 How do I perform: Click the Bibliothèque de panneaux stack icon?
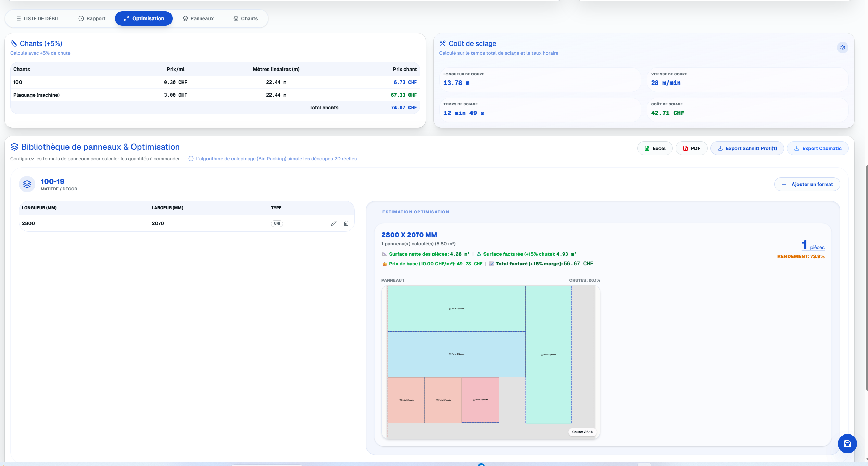[x=14, y=147]
